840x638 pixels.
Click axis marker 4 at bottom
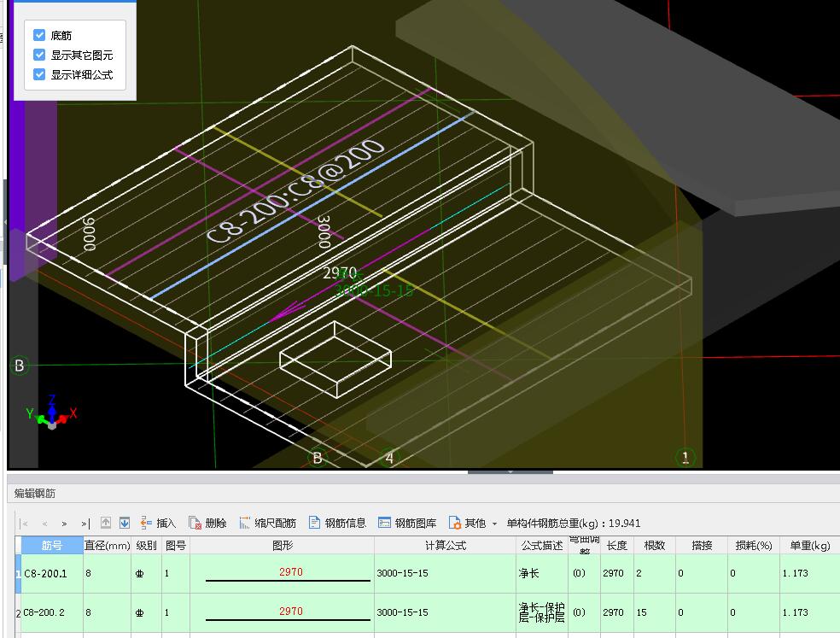(x=389, y=458)
